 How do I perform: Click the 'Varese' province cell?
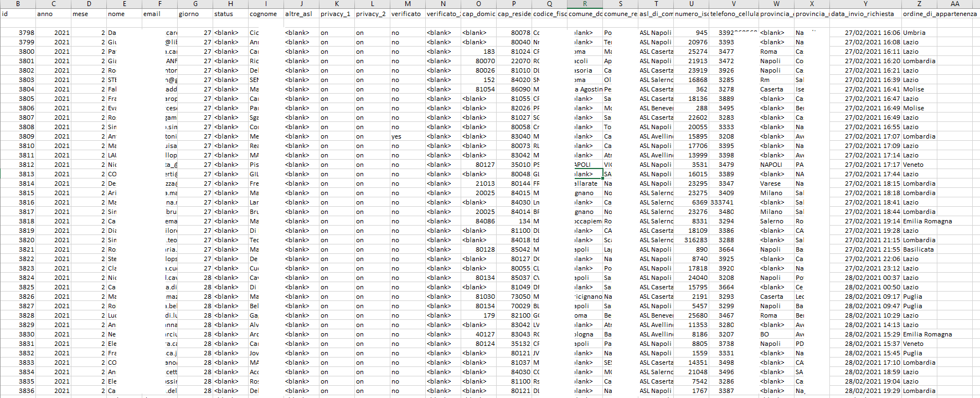coord(770,183)
